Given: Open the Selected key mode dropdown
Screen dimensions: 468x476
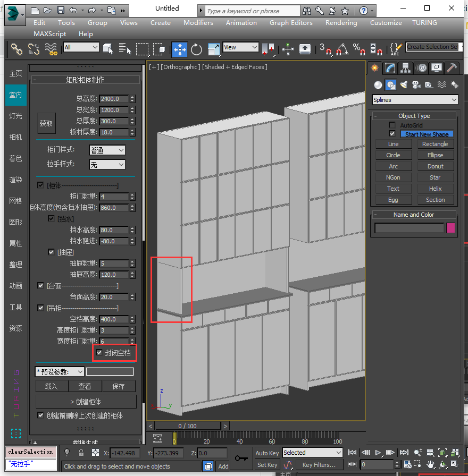Looking at the screenshot, I should click(x=312, y=453).
